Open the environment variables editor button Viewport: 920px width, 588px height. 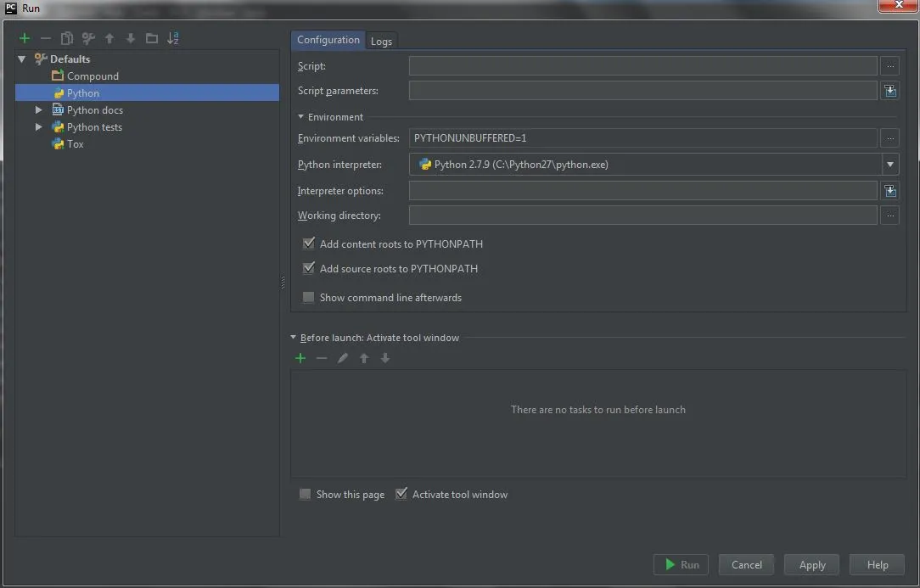(890, 138)
